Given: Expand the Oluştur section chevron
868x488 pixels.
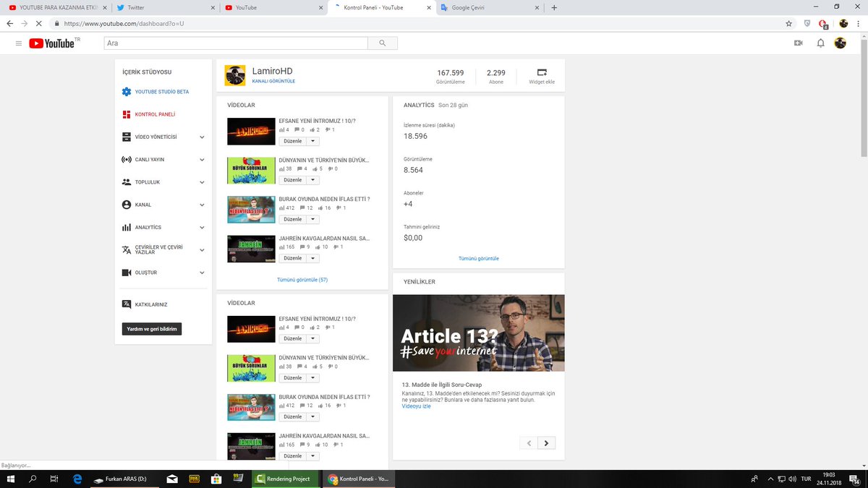Looking at the screenshot, I should (x=202, y=273).
